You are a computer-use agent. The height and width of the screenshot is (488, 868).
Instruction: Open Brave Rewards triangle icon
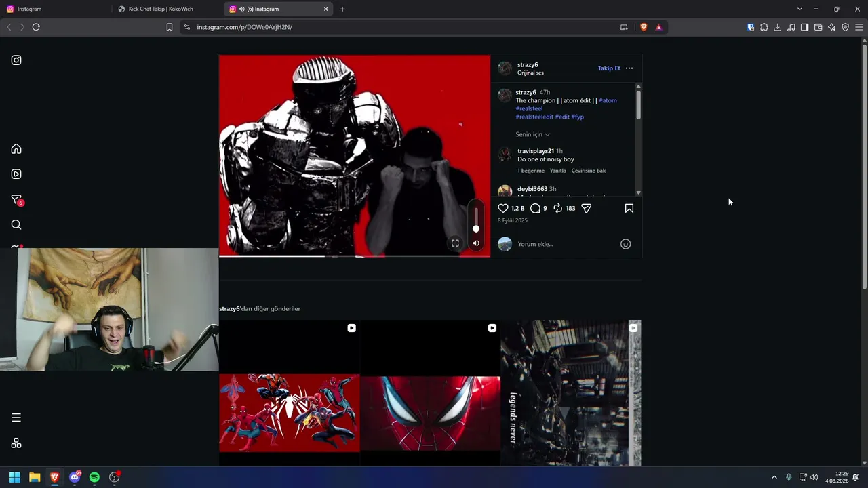(x=658, y=27)
